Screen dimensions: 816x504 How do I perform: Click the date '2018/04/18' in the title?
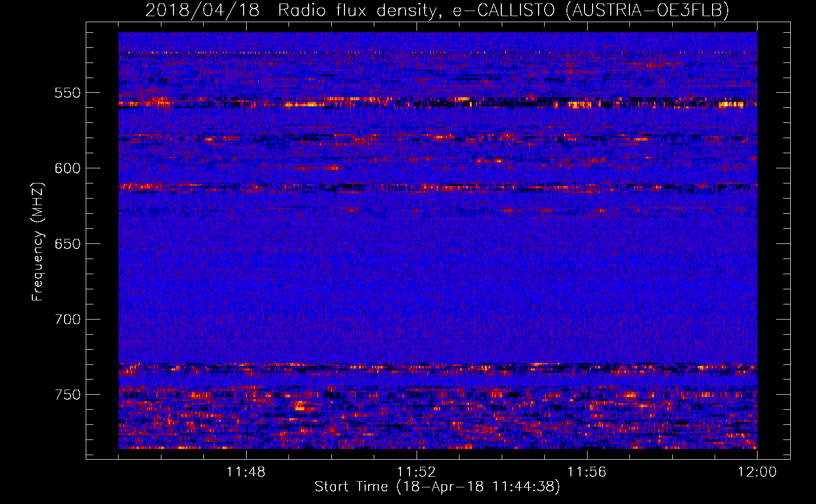(203, 11)
